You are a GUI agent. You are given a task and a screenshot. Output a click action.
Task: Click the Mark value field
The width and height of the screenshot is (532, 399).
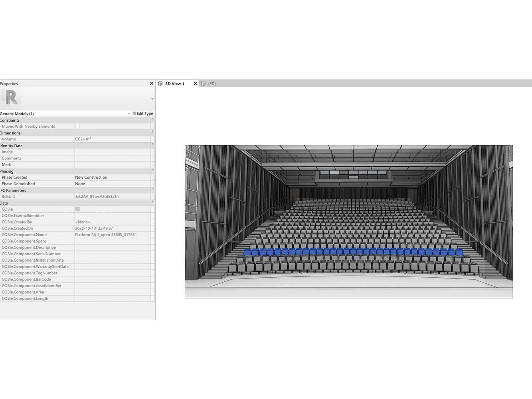pyautogui.click(x=112, y=165)
